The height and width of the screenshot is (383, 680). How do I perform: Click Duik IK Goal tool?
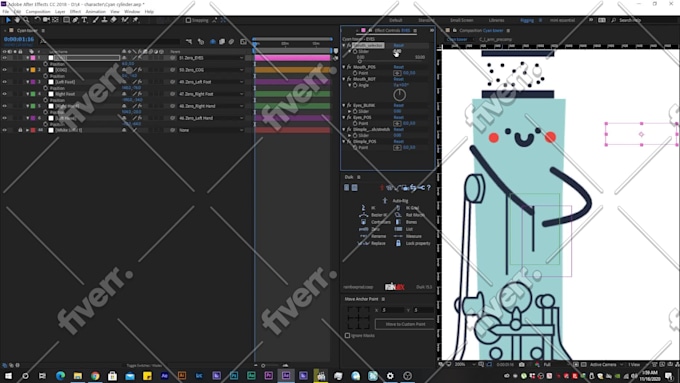point(398,208)
